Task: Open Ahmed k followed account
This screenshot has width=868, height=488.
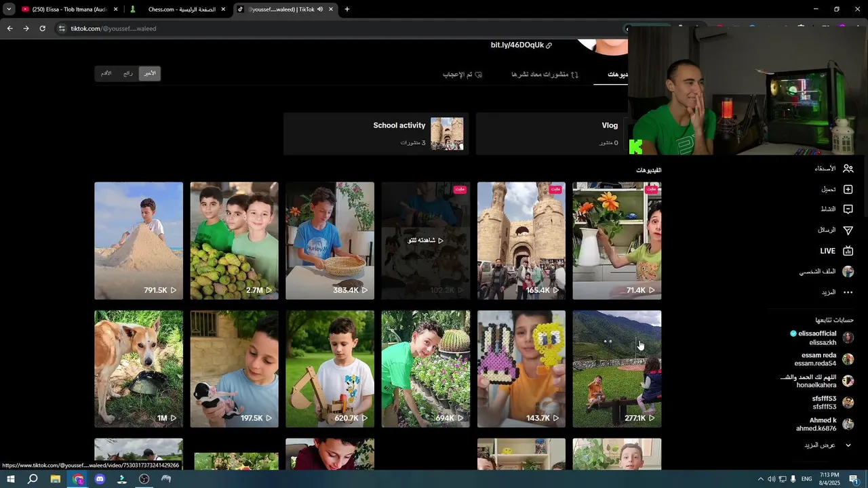Action: pos(825,424)
